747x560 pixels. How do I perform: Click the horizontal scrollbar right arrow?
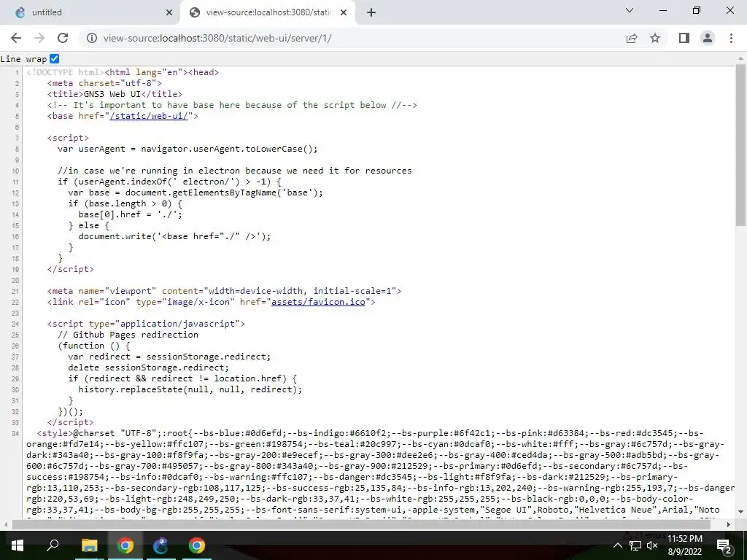coord(729,524)
